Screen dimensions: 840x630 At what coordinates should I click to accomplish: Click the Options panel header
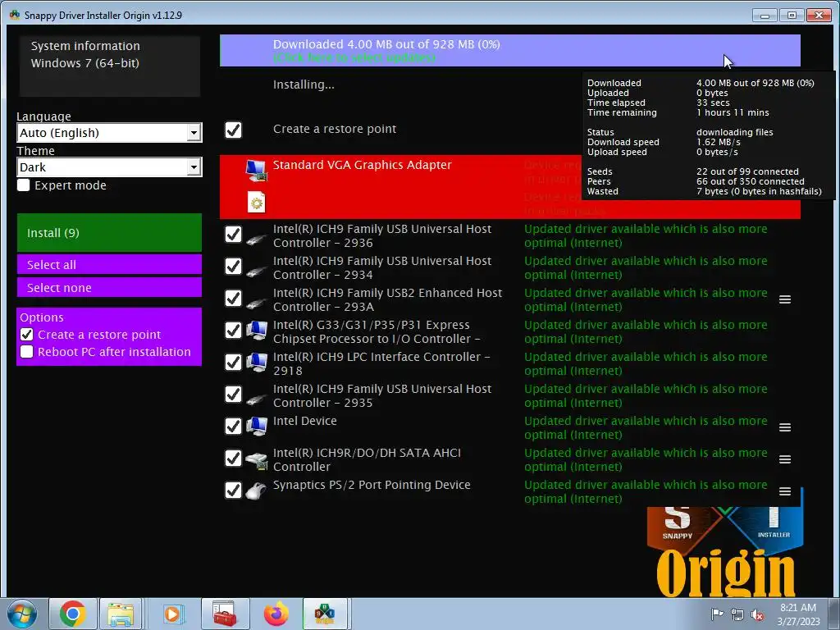[x=42, y=317]
